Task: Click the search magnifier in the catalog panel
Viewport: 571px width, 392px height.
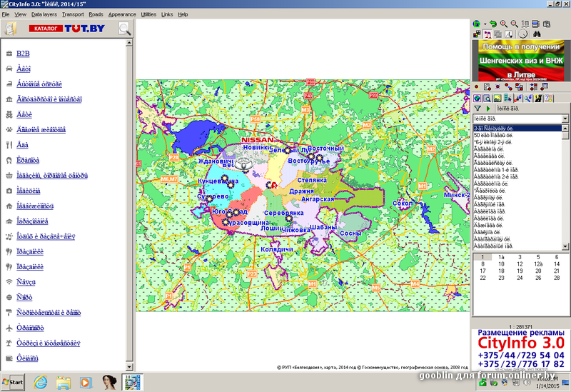Action: coord(124,29)
